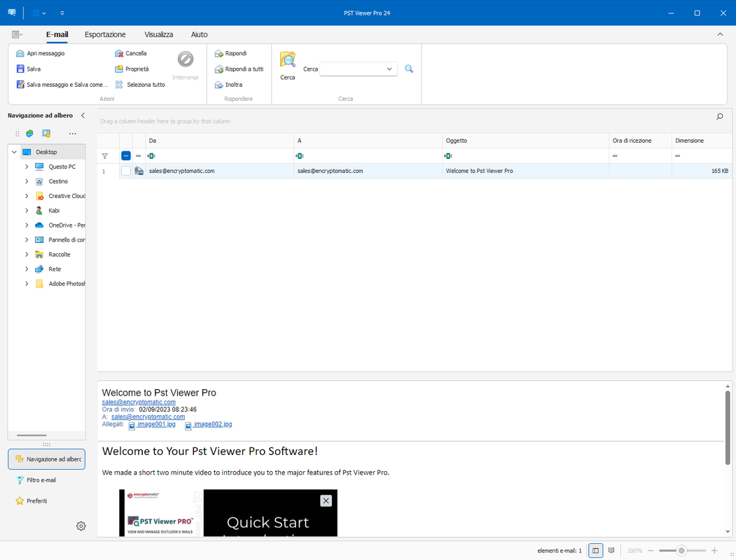Screen dimensions: 736x560
Task: Open the navigation pane three-dots menu
Action: tap(72, 134)
